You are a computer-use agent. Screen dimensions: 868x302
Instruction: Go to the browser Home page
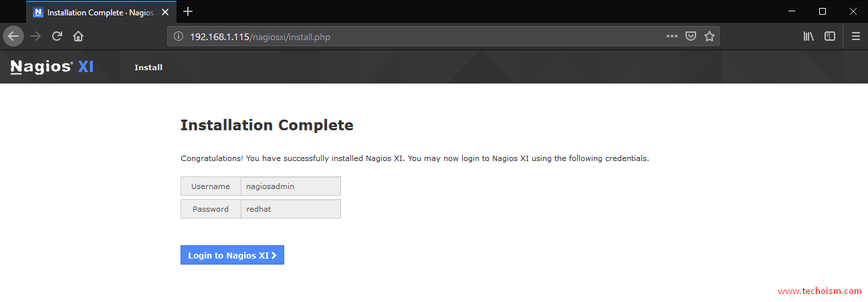pos(78,36)
